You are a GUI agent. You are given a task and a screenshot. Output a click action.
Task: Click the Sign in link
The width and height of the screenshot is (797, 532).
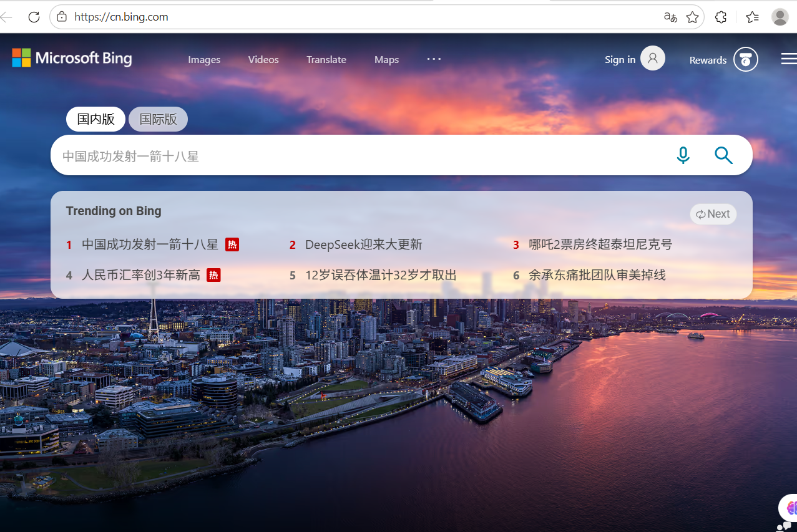click(x=620, y=60)
